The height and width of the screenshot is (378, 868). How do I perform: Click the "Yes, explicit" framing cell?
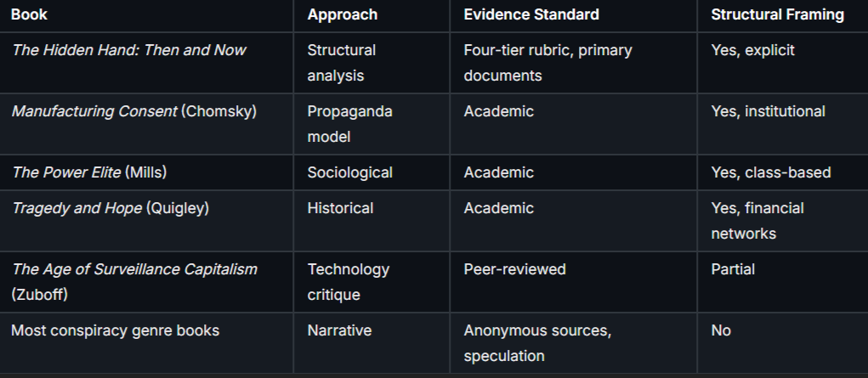[x=752, y=50]
